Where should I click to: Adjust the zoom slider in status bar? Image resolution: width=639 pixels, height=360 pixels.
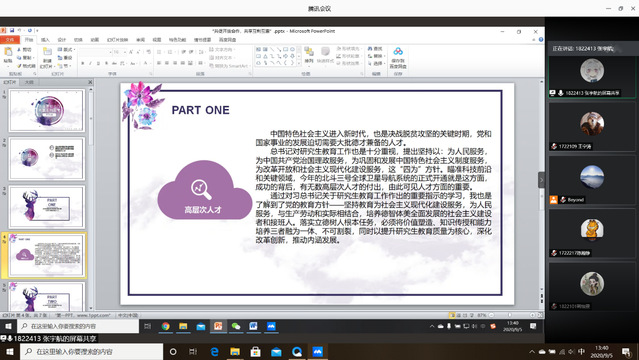coord(510,315)
